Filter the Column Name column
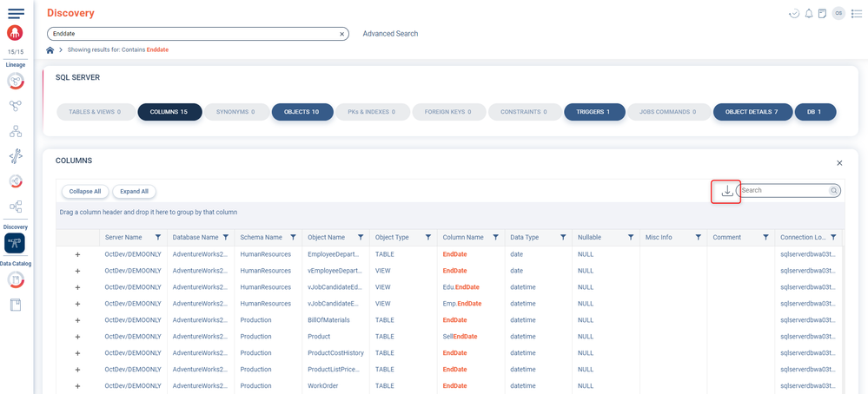Image resolution: width=868 pixels, height=394 pixels. point(495,237)
